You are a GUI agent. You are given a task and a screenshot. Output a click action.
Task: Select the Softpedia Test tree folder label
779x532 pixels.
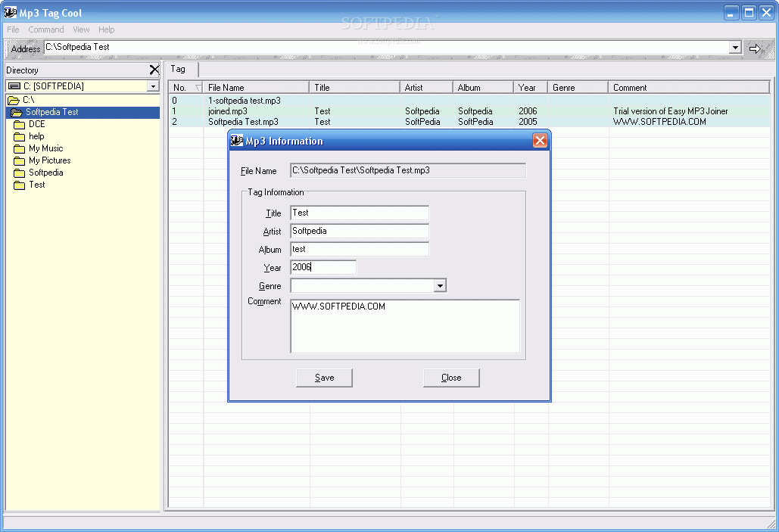(52, 112)
